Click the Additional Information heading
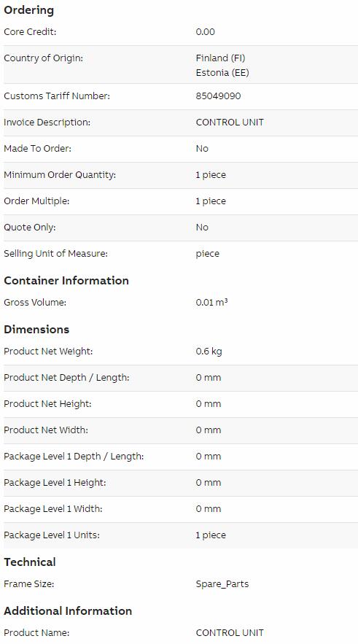This screenshot has height=644, width=358. pos(68,610)
